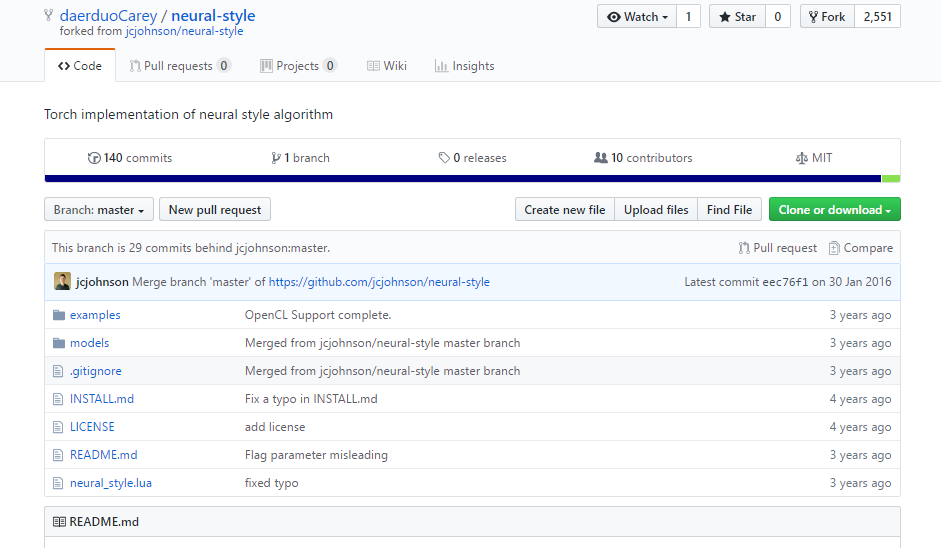Click the README.md file icon in file list

[58, 456]
